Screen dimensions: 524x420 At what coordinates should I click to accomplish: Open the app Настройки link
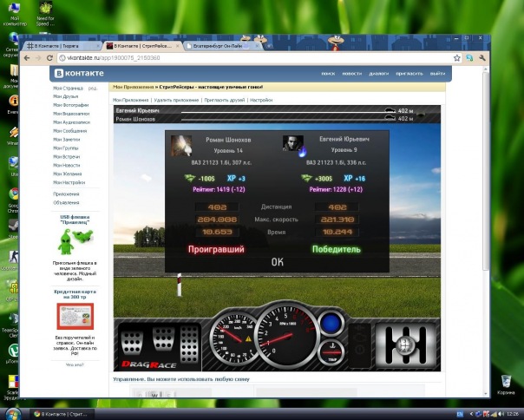[x=261, y=100]
